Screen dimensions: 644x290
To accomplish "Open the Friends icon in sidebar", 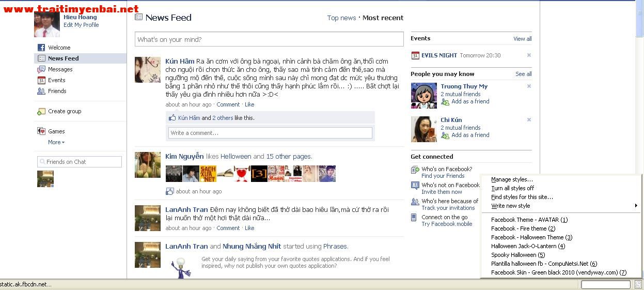I will (41, 91).
